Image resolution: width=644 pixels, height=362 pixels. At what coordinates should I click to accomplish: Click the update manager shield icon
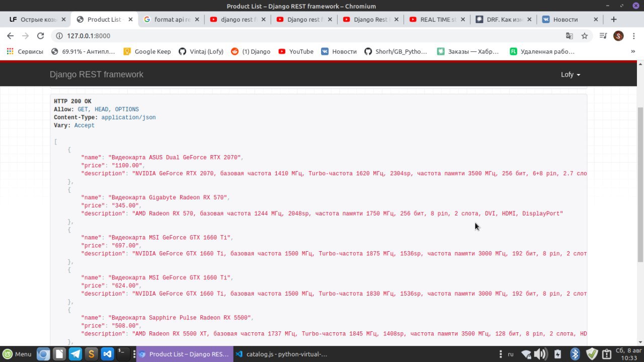pyautogui.click(x=592, y=354)
